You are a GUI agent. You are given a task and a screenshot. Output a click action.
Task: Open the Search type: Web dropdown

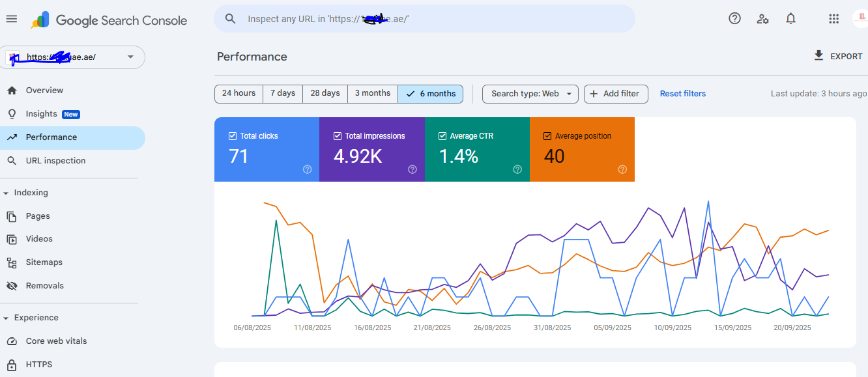tap(530, 94)
